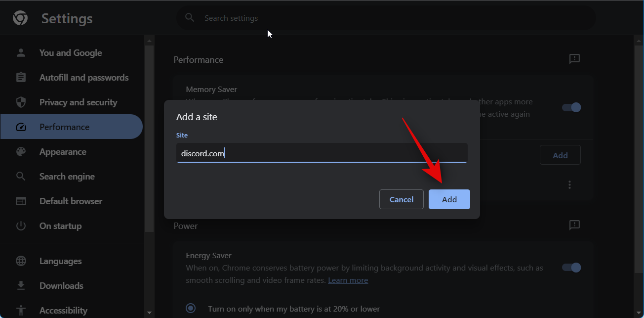The height and width of the screenshot is (318, 644).
Task: Click Cancel in Add a site dialog
Action: pyautogui.click(x=402, y=199)
